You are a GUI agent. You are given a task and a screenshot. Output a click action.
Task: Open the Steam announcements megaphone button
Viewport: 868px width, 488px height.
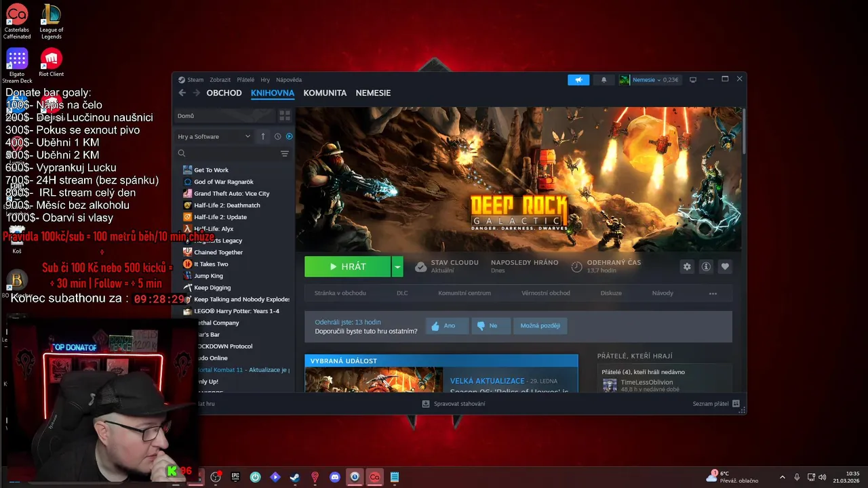tap(578, 80)
